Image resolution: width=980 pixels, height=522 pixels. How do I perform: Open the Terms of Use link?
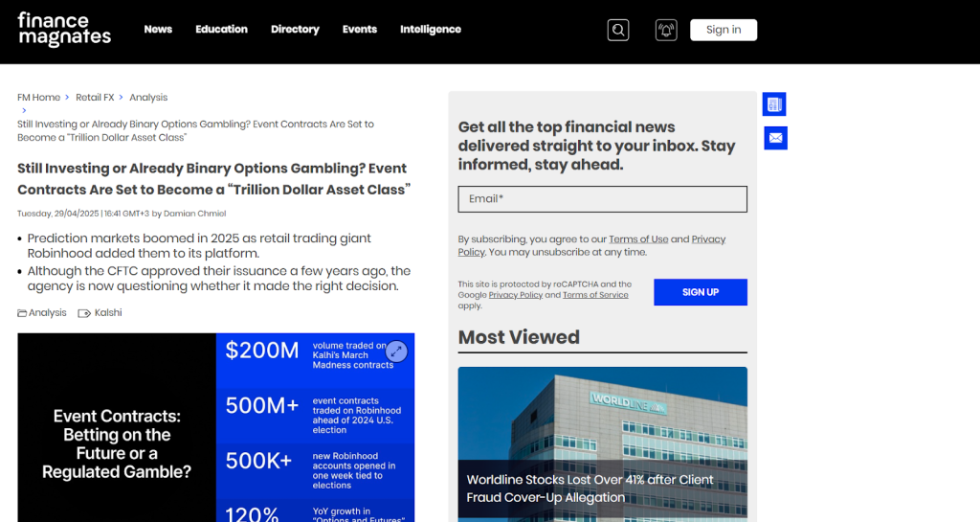638,239
